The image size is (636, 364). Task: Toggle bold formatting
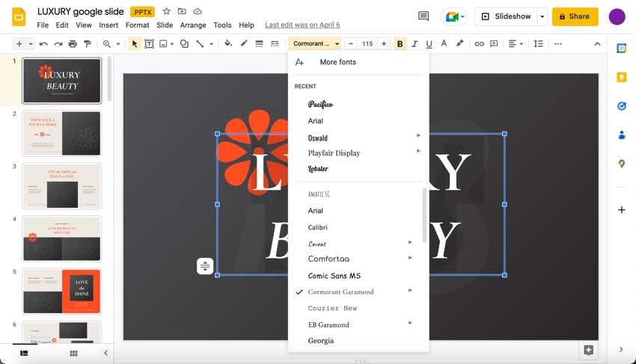[x=400, y=44]
